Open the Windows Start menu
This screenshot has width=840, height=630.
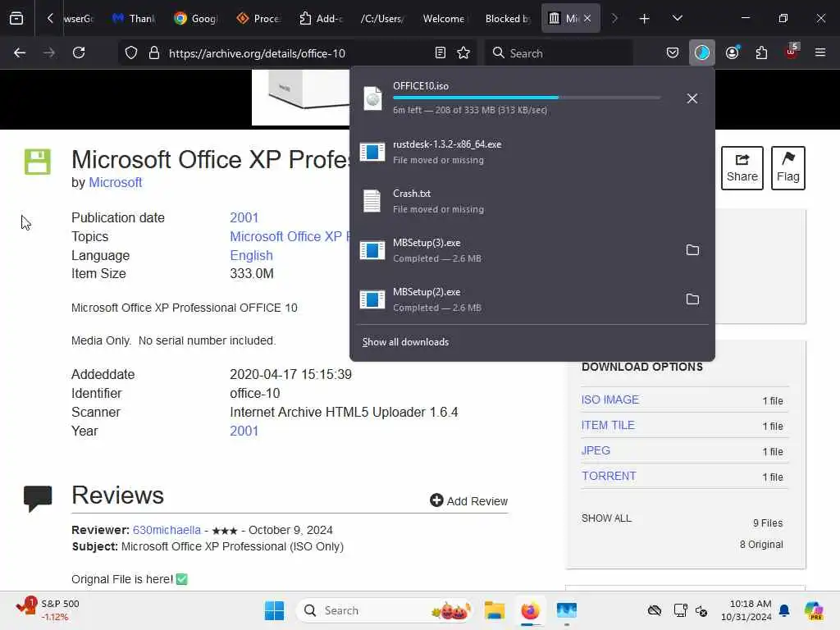(x=274, y=610)
